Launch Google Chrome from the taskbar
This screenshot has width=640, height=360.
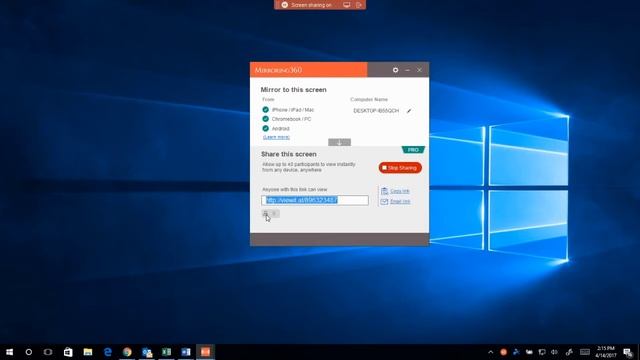pyautogui.click(x=127, y=352)
